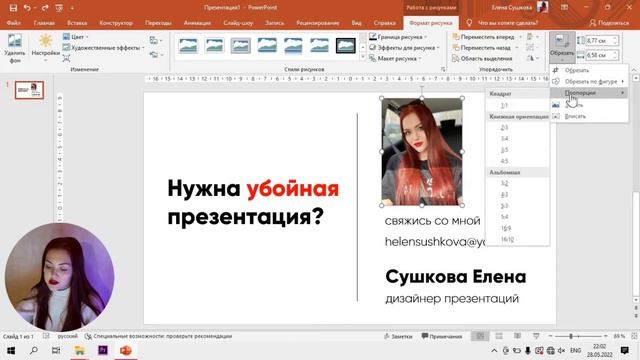Choose the 4:3 landscape aspect ratio
This screenshot has height=360, width=640.
point(518,194)
